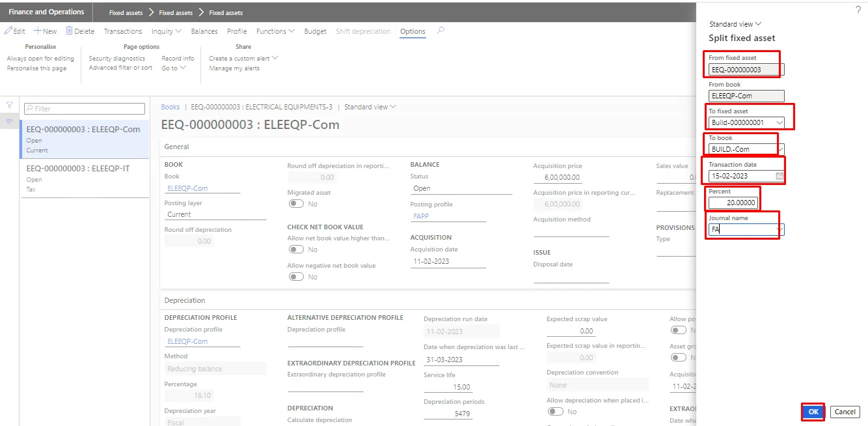Open the To fixed asset dropdown
Image resolution: width=868 pixels, height=426 pixels.
pos(780,122)
